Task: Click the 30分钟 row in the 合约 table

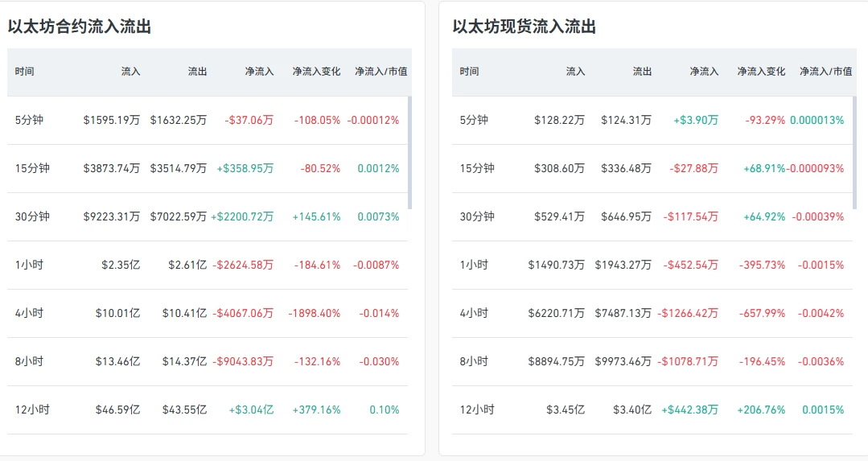Action: tap(208, 216)
